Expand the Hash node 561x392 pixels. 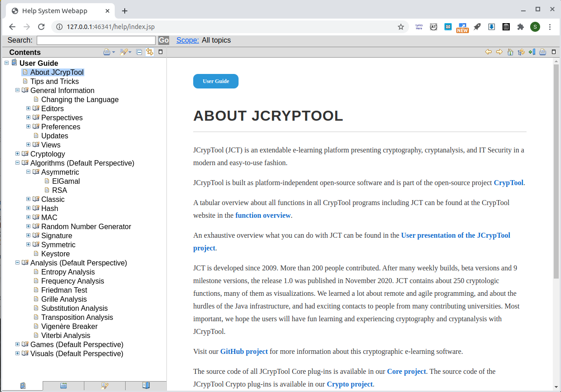tap(29, 208)
